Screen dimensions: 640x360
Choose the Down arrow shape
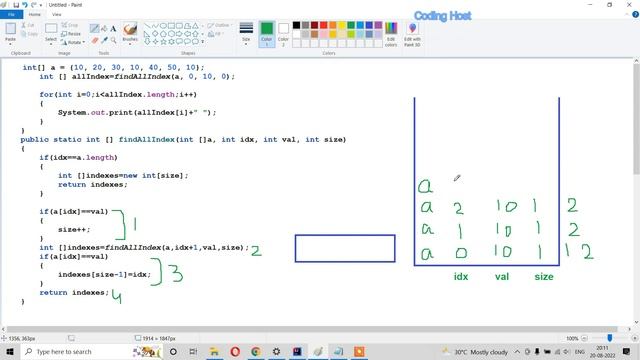click(x=147, y=42)
